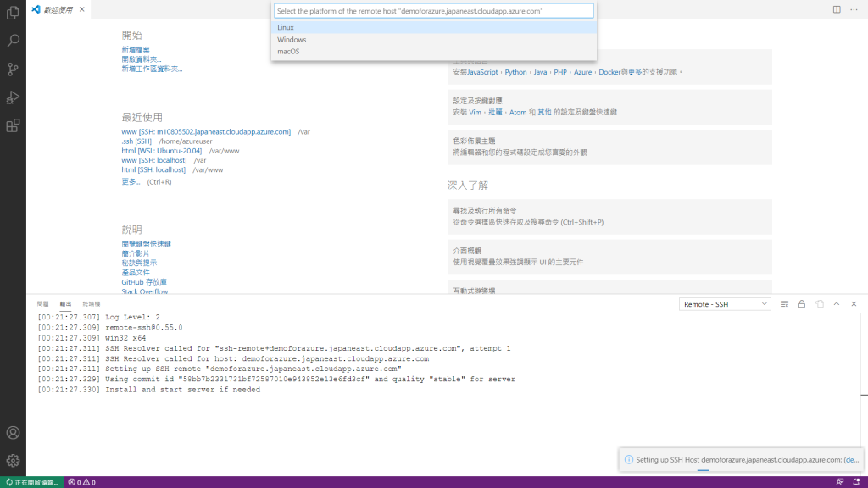Open GitHub repository link
This screenshot has height=488, width=868.
pyautogui.click(x=144, y=282)
